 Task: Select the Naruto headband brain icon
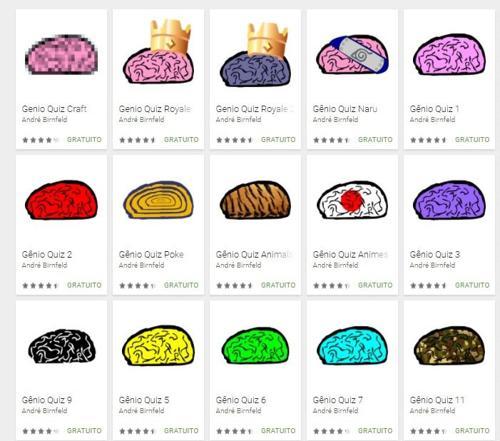[352, 55]
